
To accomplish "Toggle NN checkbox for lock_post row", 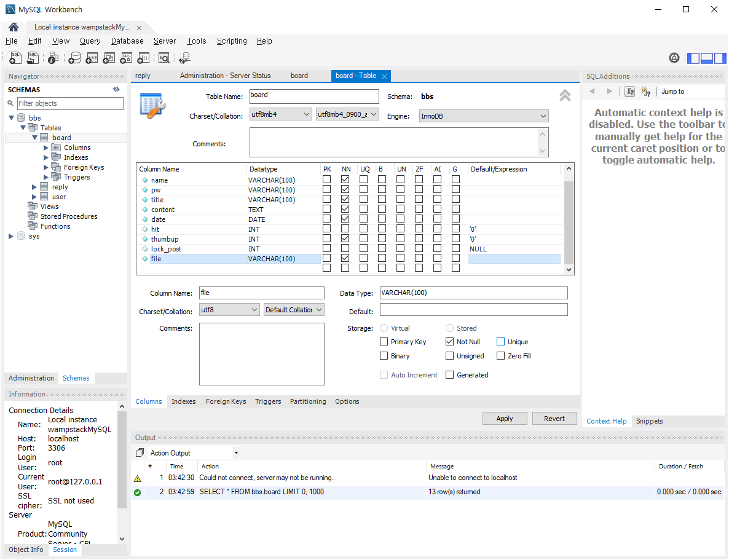I will pyautogui.click(x=345, y=248).
